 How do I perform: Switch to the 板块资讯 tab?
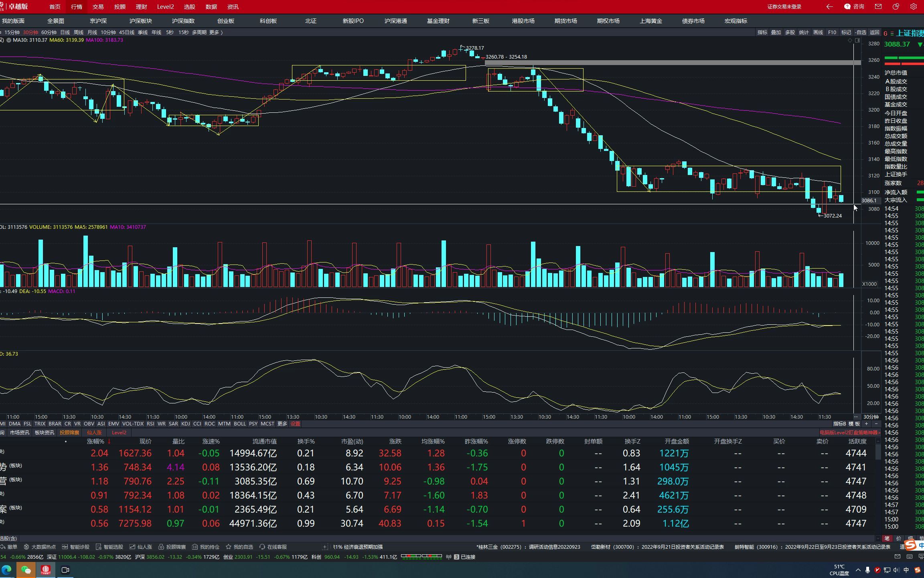pos(44,432)
